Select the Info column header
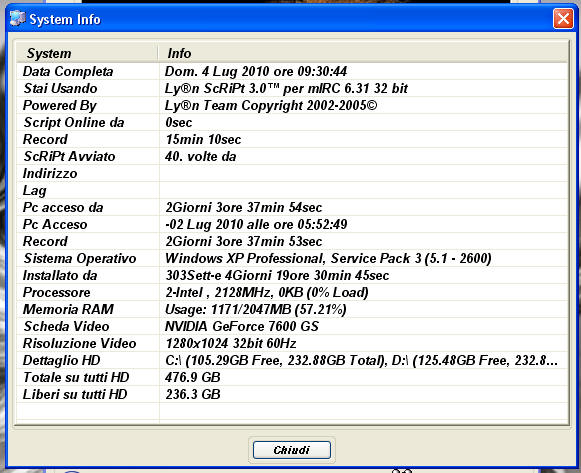 tap(363, 53)
